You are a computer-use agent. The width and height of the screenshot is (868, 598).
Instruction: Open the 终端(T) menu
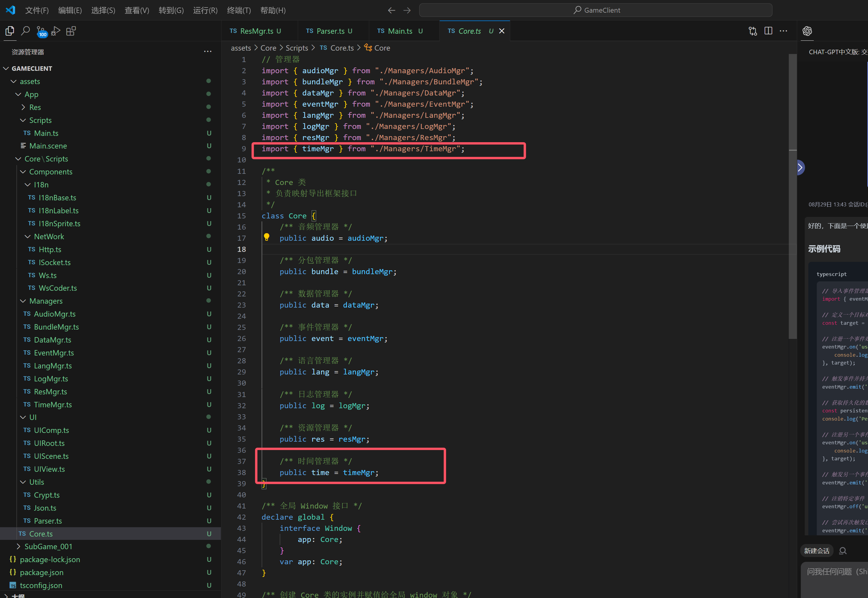[238, 10]
